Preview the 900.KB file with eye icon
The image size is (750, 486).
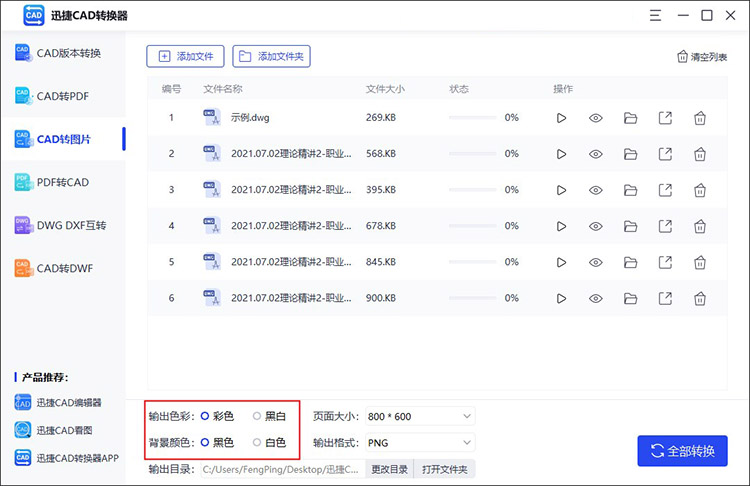coord(596,298)
